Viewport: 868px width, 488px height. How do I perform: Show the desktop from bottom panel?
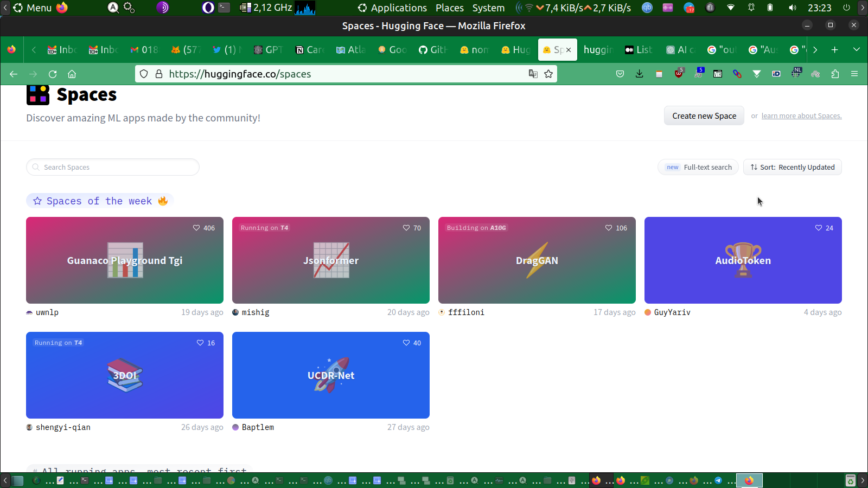(18, 480)
